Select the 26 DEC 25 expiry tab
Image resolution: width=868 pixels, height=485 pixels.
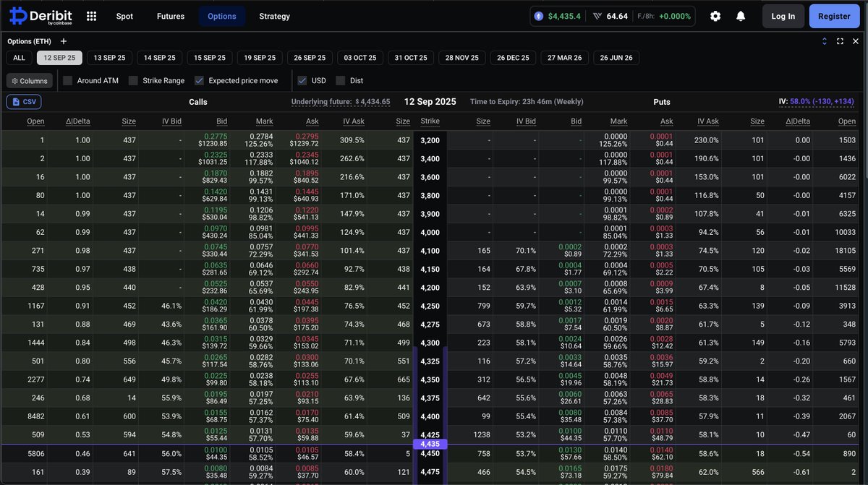pyautogui.click(x=513, y=57)
